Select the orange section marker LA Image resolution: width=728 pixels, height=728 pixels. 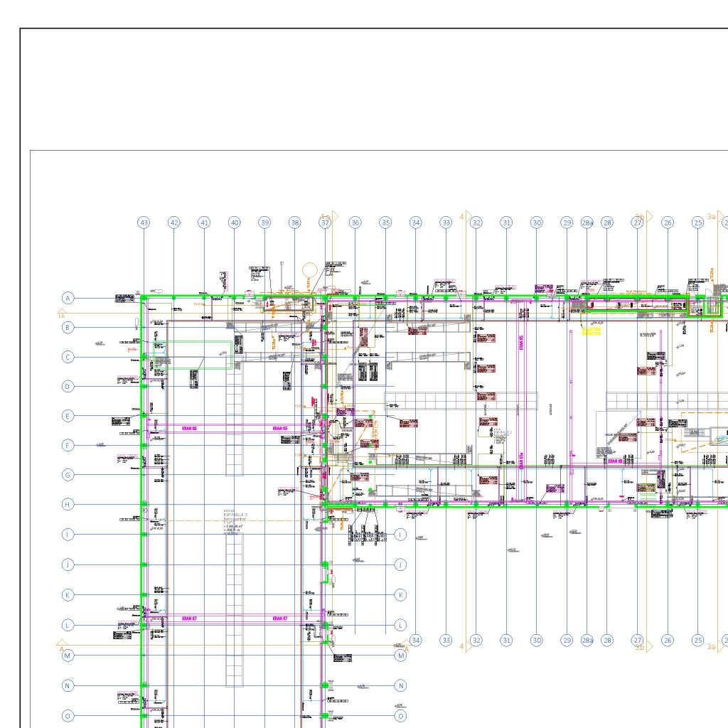click(61, 314)
